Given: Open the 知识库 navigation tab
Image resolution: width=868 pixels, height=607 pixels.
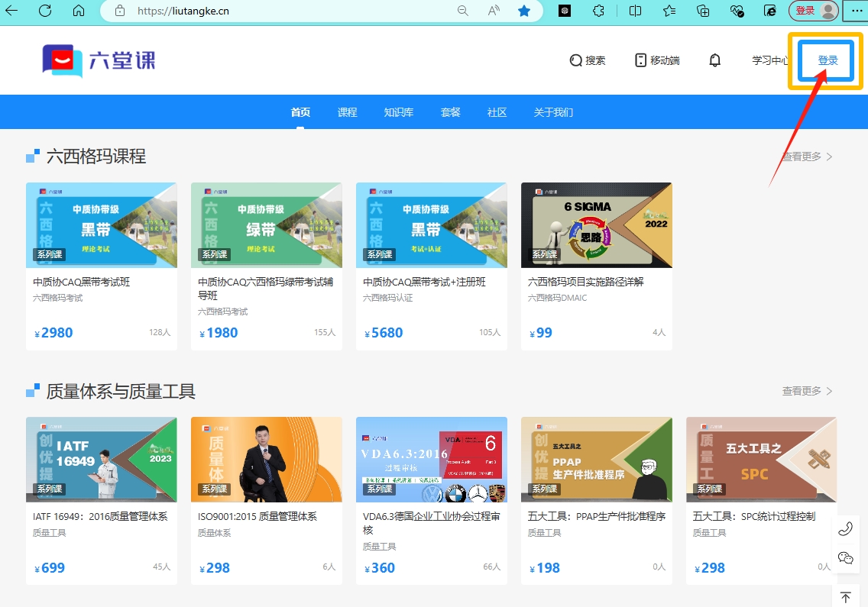Looking at the screenshot, I should (x=399, y=112).
